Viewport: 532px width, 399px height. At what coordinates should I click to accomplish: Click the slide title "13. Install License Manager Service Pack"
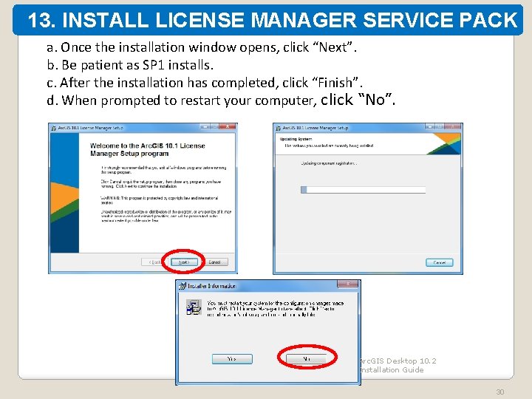(x=272, y=20)
